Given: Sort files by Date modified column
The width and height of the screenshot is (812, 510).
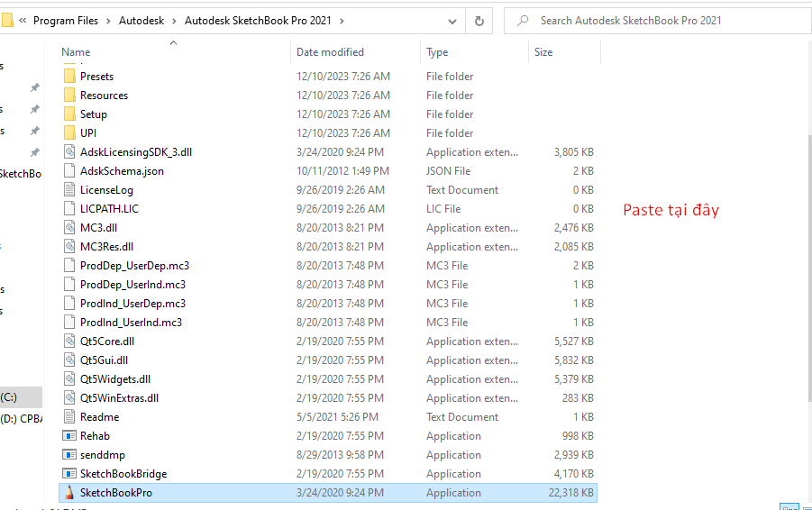Looking at the screenshot, I should pos(356,51).
